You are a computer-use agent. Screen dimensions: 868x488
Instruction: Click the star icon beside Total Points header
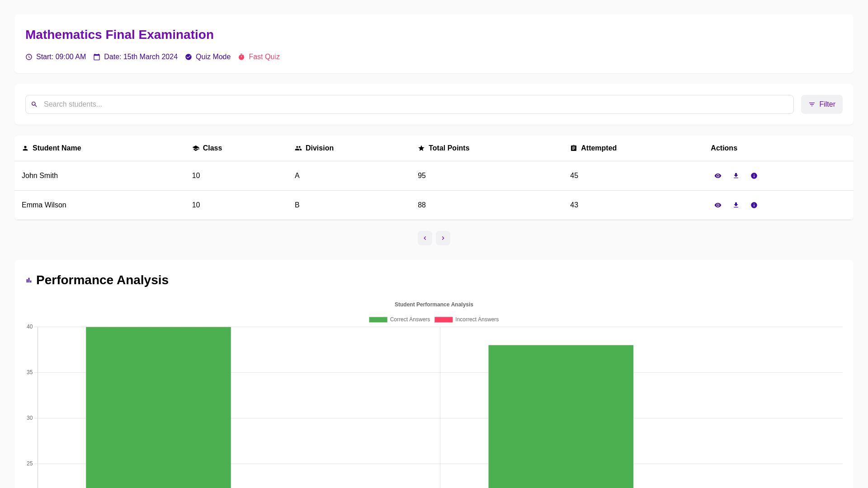coord(420,148)
